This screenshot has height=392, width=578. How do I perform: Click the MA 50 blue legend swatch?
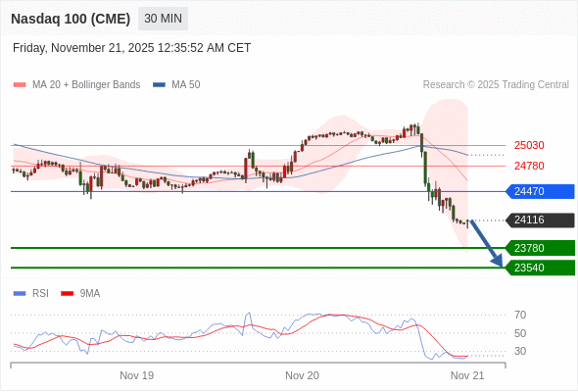(160, 85)
